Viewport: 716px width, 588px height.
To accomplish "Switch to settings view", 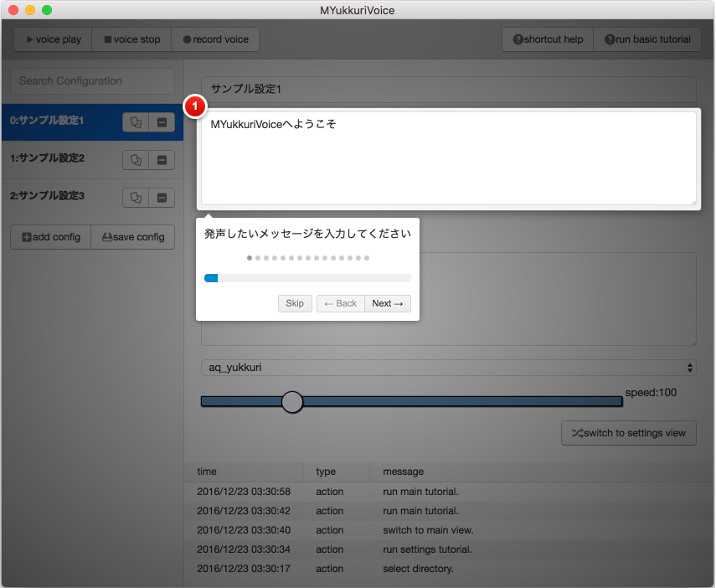I will (x=629, y=433).
